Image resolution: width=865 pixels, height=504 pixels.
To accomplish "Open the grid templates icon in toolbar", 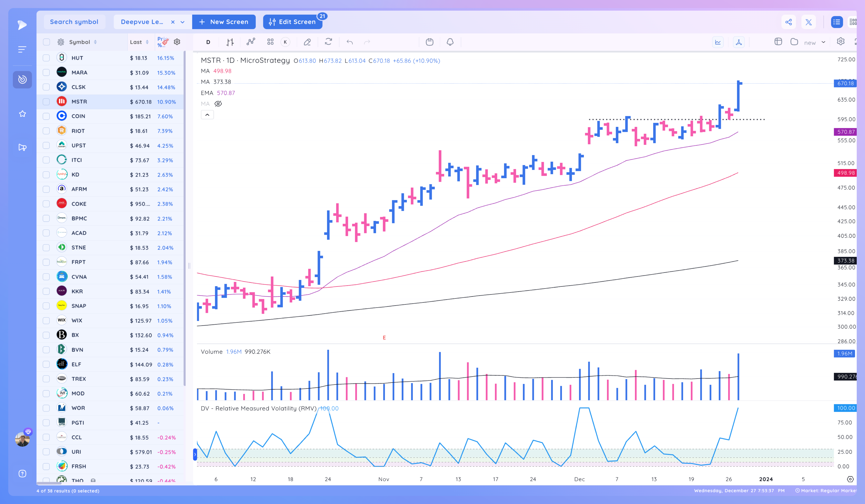I will [x=271, y=42].
